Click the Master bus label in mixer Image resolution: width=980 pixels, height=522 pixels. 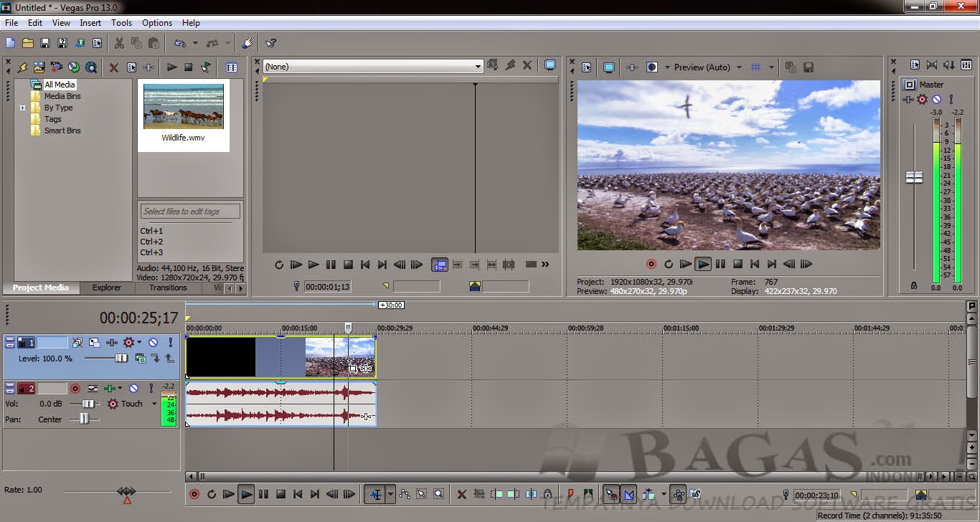[x=932, y=85]
